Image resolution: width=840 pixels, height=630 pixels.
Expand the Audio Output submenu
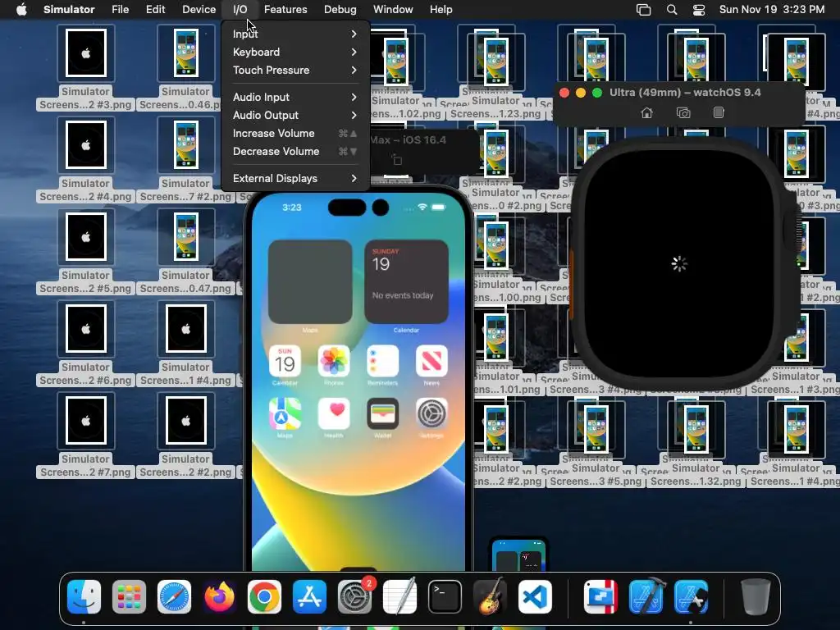pos(294,115)
